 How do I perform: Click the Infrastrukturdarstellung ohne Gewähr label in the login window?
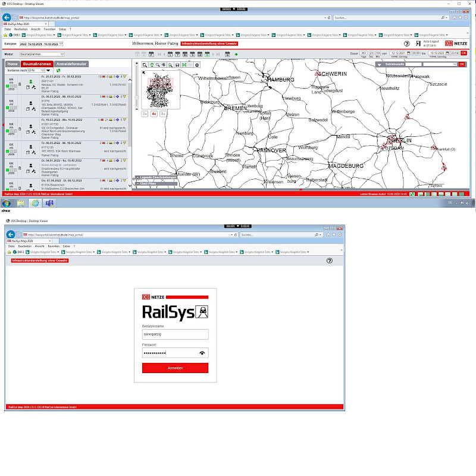pos(40,261)
